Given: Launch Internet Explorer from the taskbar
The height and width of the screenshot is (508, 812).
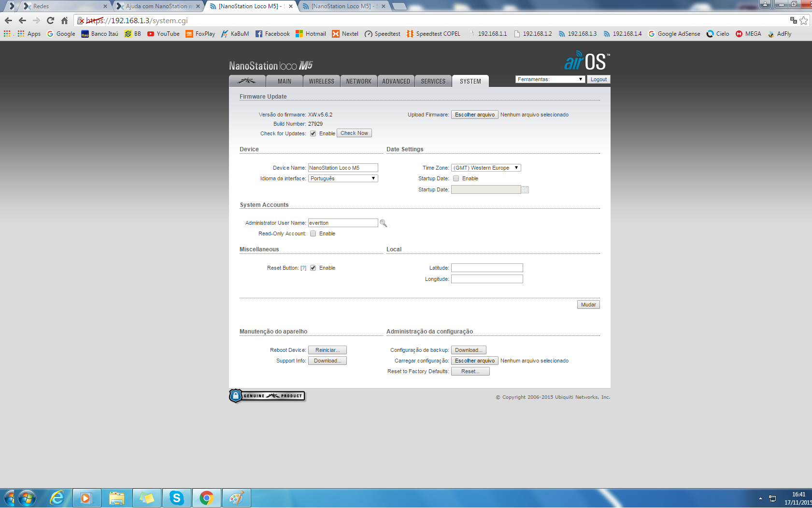Looking at the screenshot, I should [x=57, y=498].
